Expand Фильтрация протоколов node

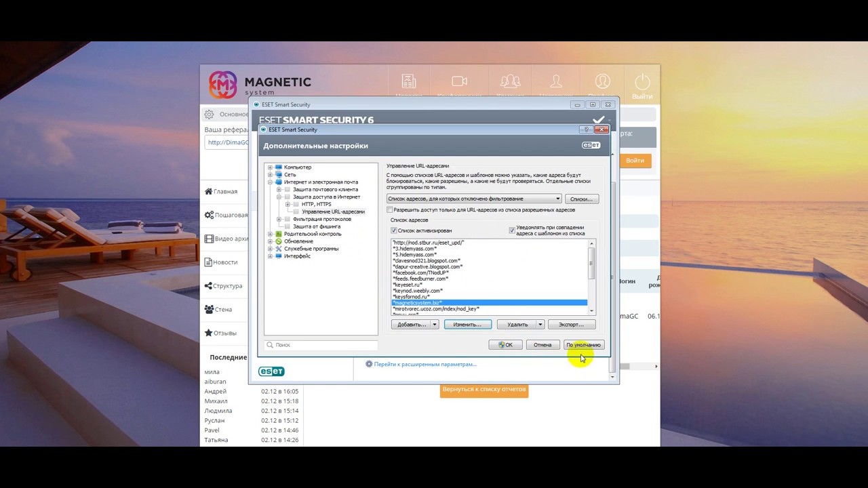click(x=279, y=220)
